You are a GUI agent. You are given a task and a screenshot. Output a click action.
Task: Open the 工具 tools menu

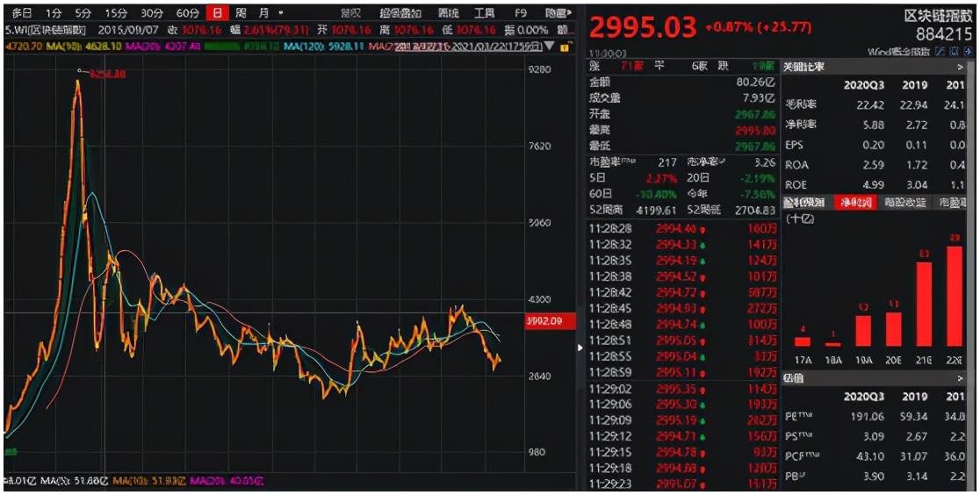(484, 13)
